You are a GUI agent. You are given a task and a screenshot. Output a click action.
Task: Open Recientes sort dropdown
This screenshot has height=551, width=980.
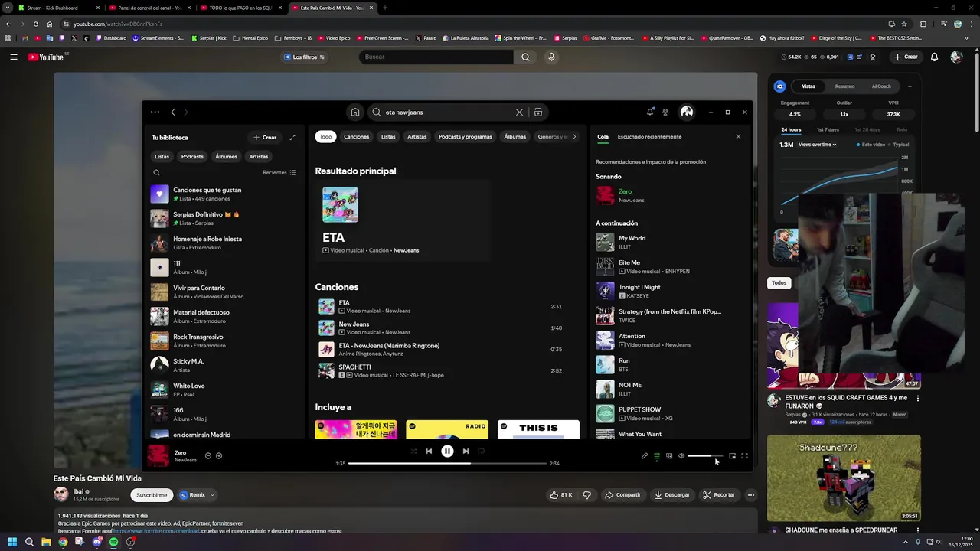(279, 173)
